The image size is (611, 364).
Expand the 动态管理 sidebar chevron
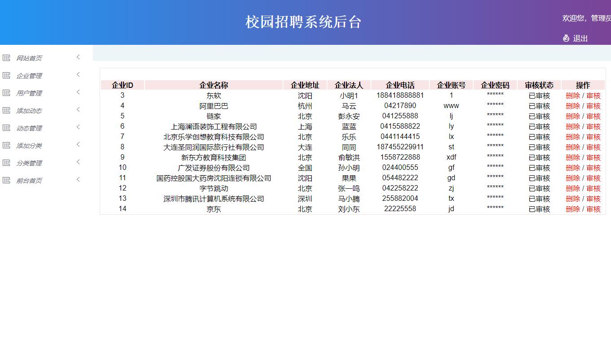[77, 127]
